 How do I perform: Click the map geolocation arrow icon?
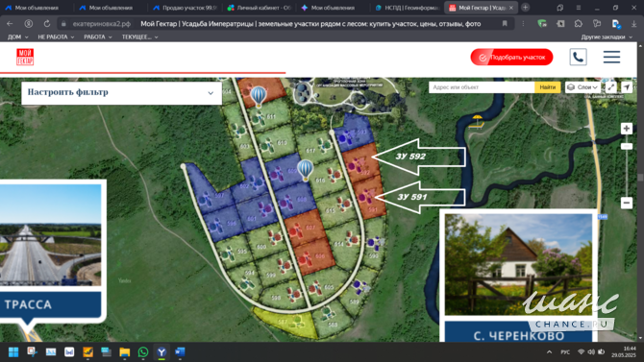coord(627,87)
